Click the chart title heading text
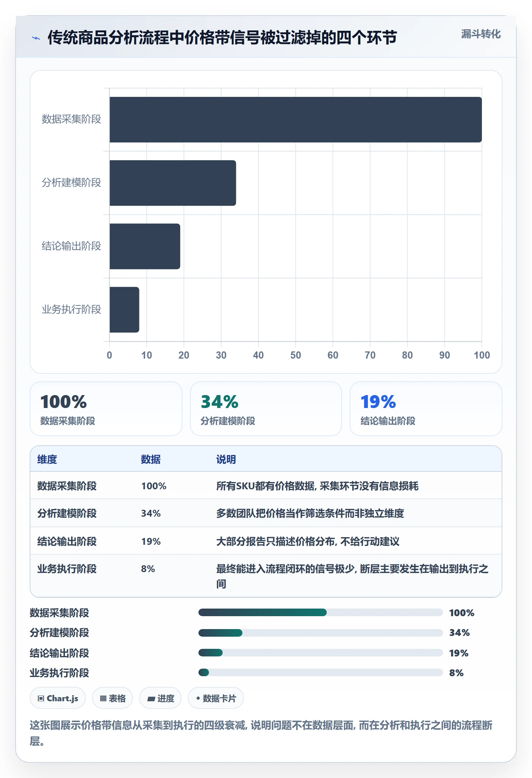Screen dimensions: 532x778 222,38
